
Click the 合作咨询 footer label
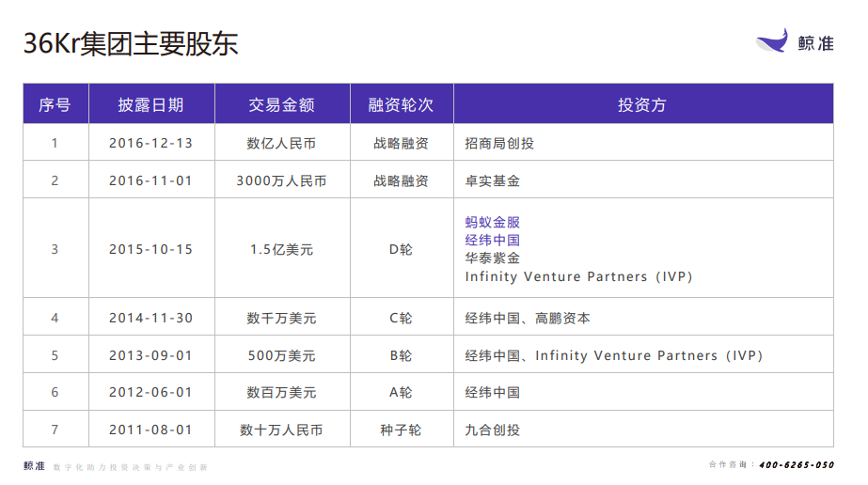727,464
